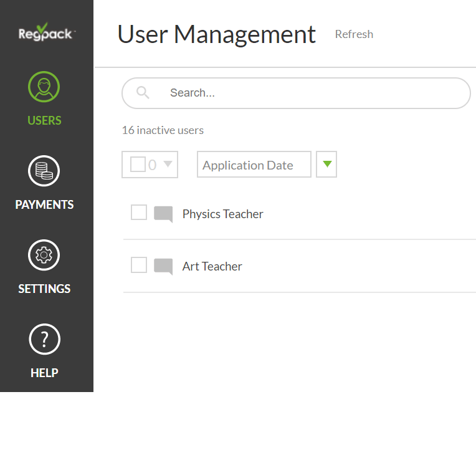
Task: Click the 16 inactive users text
Action: click(163, 130)
